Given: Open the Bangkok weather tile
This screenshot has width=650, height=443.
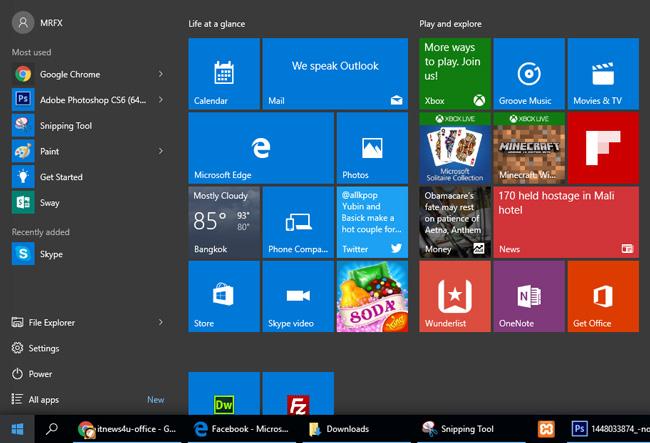Looking at the screenshot, I should tap(224, 222).
